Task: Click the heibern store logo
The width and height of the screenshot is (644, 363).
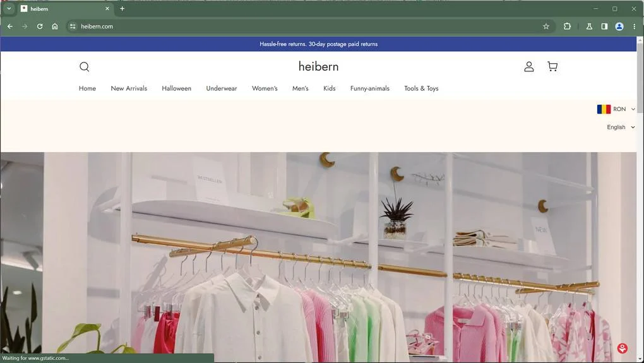Action: click(x=318, y=66)
